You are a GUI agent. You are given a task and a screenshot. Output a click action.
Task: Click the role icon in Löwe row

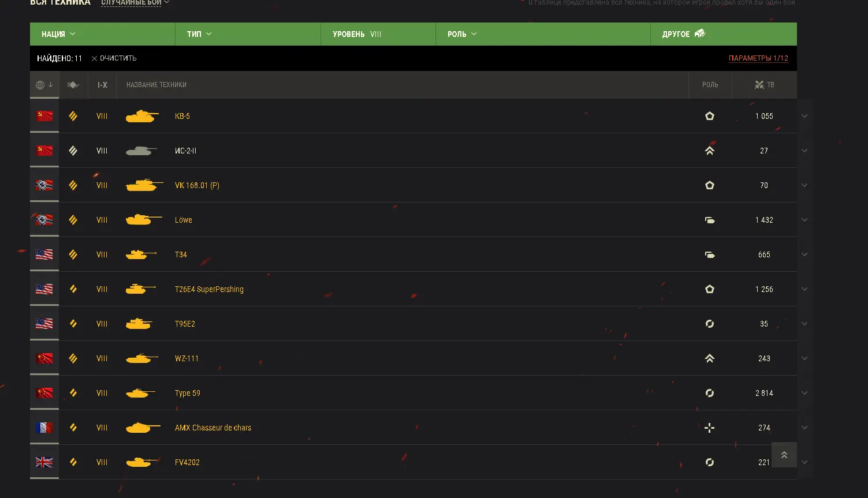click(x=710, y=220)
